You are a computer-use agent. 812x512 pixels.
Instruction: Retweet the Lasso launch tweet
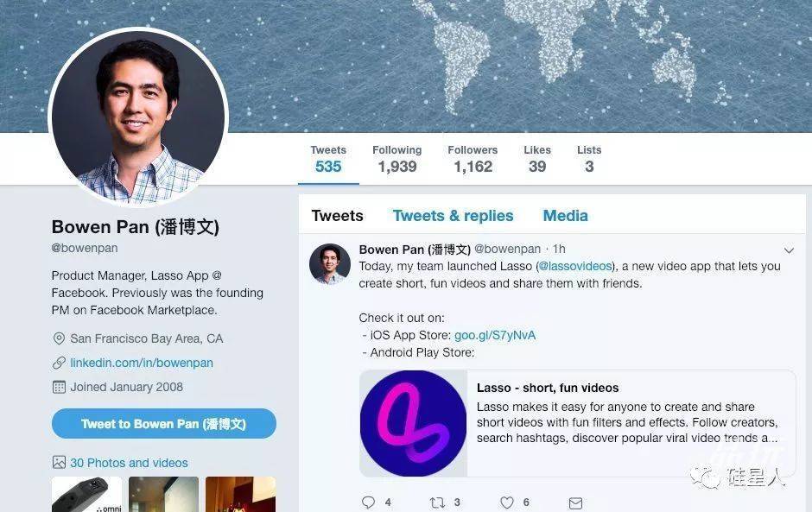pos(438,503)
